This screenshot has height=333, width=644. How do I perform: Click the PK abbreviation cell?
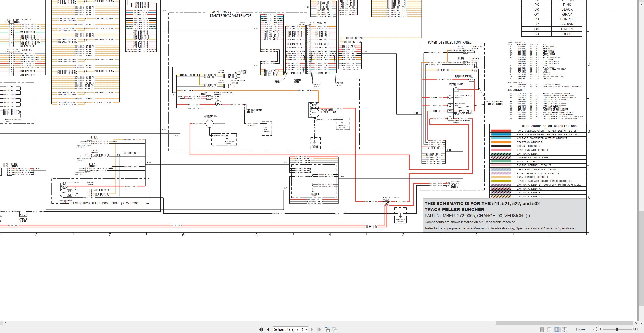click(537, 5)
